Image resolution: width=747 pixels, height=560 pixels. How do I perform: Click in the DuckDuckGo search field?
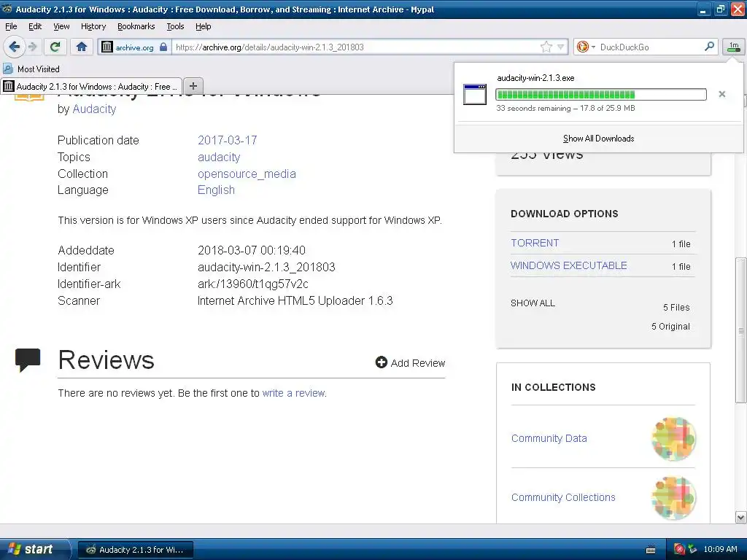(x=650, y=47)
